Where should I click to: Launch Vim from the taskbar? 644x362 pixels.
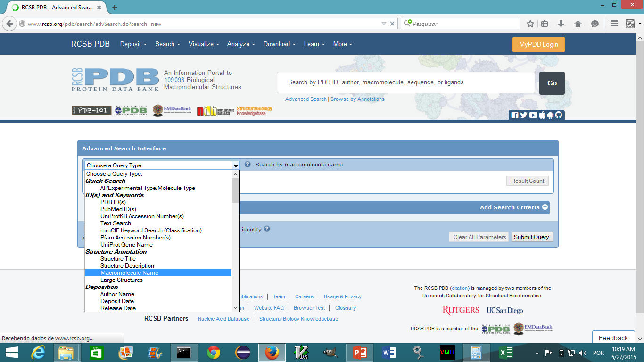click(301, 352)
